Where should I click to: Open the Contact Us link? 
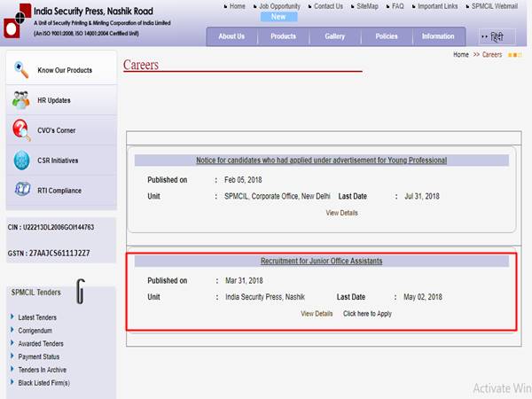[328, 6]
